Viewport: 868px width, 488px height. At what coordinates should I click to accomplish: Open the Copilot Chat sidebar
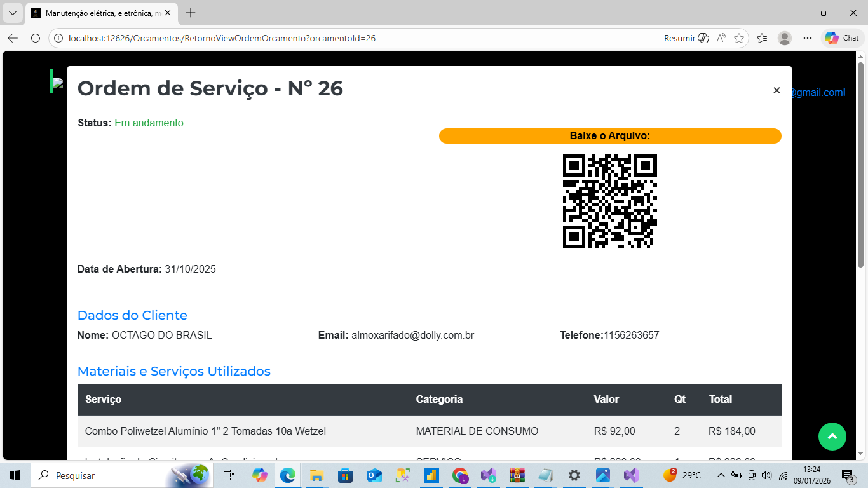pos(840,38)
